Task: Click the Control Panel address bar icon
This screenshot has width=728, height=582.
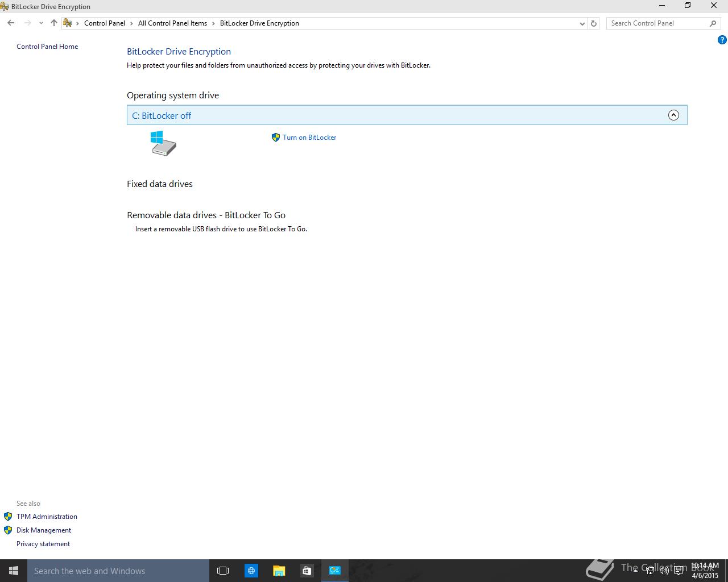Action: click(68, 23)
